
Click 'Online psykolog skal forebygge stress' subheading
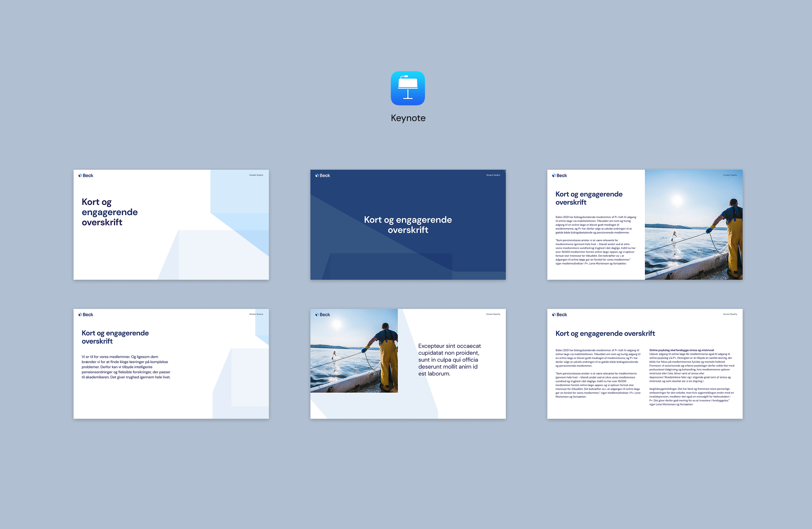pyautogui.click(x=681, y=350)
